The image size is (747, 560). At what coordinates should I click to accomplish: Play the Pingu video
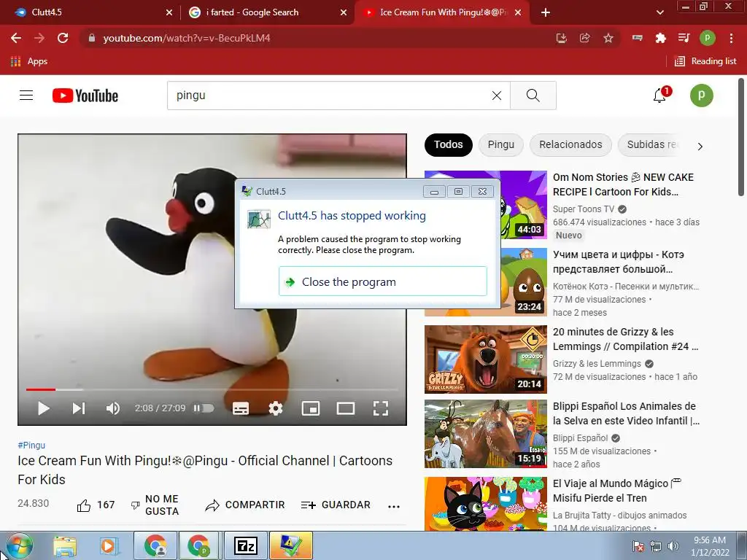point(43,408)
